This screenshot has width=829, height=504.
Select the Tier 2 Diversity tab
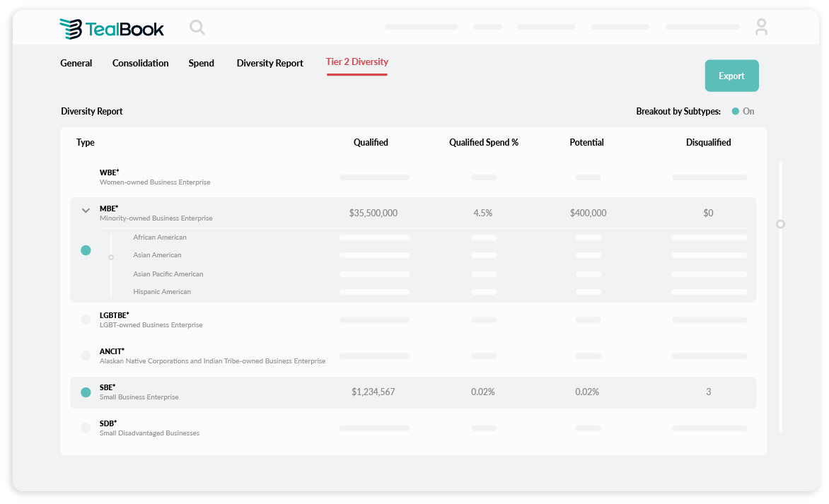point(356,61)
